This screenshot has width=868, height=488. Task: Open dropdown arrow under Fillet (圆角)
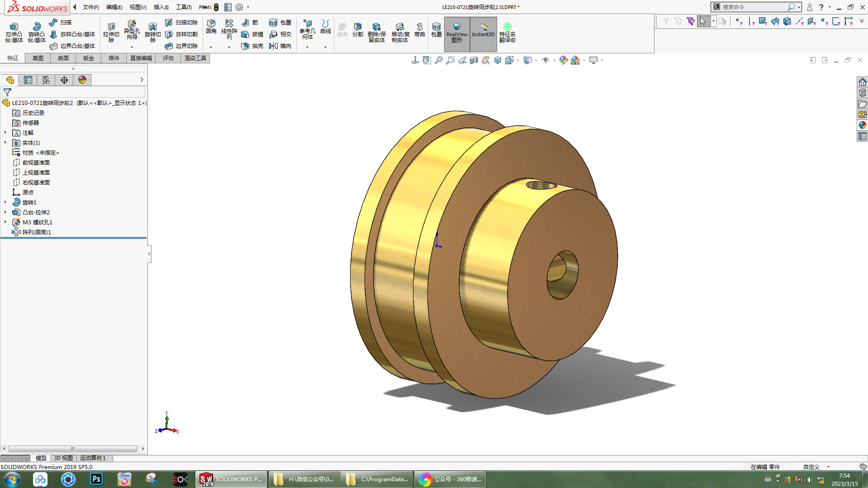click(x=211, y=47)
